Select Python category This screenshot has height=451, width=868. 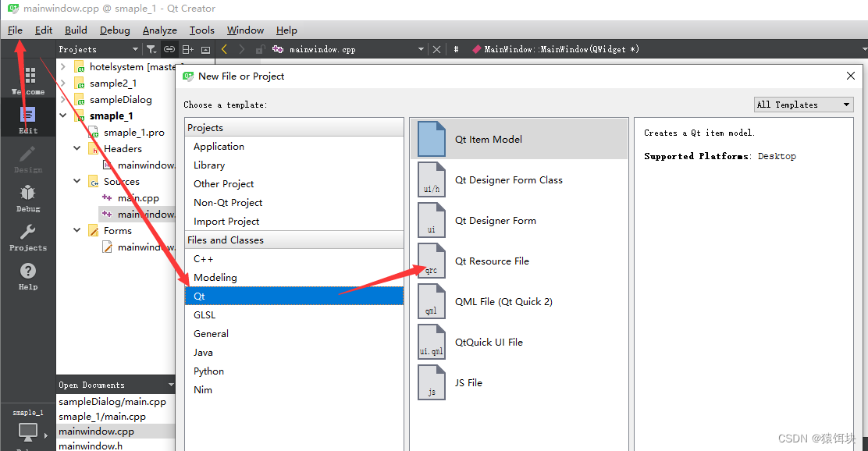point(294,371)
